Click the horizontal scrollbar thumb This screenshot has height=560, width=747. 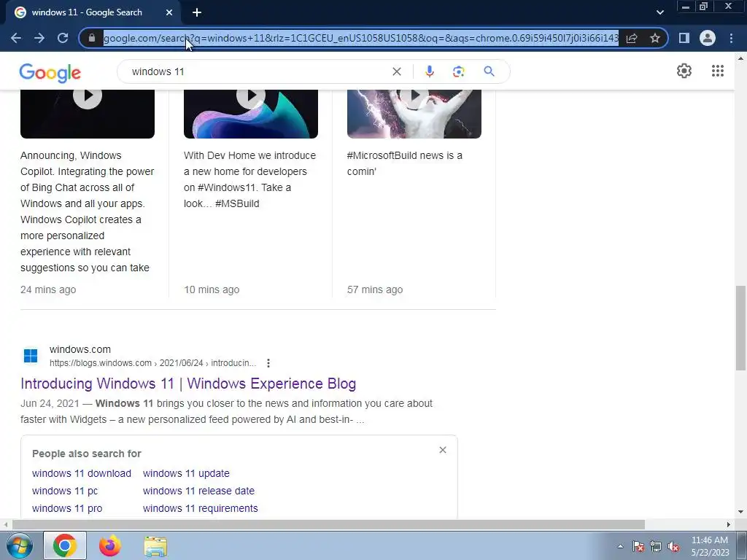point(328,524)
